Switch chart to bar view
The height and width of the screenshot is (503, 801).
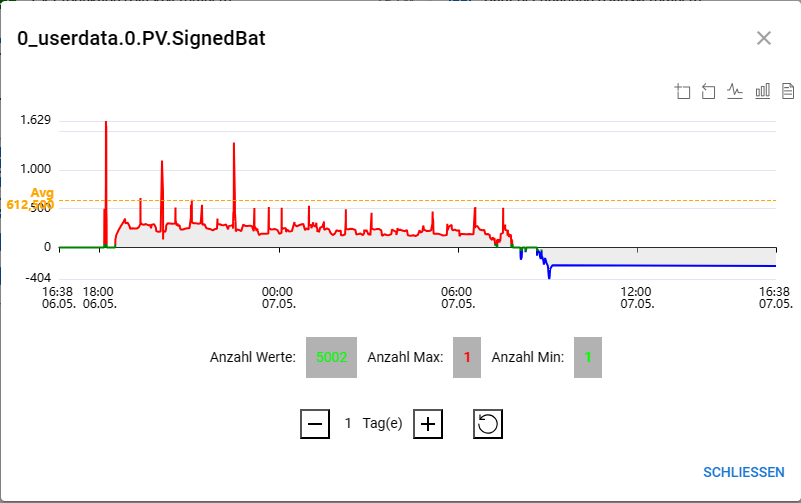point(762,92)
